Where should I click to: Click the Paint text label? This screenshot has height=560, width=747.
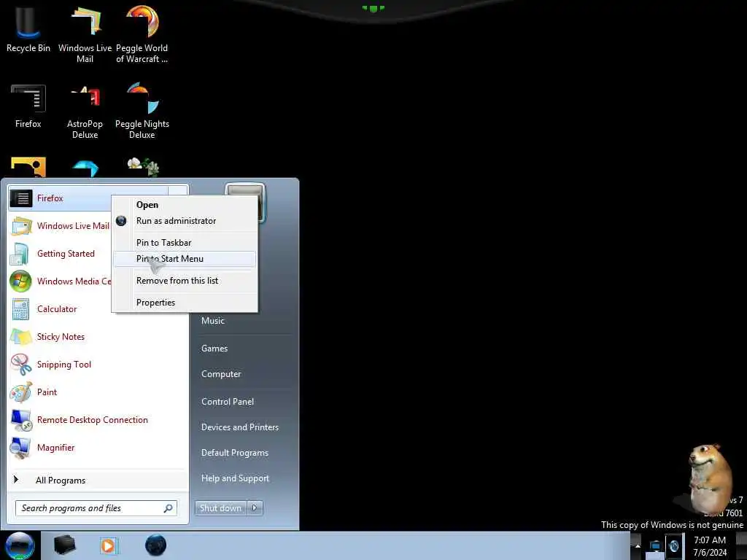[47, 392]
